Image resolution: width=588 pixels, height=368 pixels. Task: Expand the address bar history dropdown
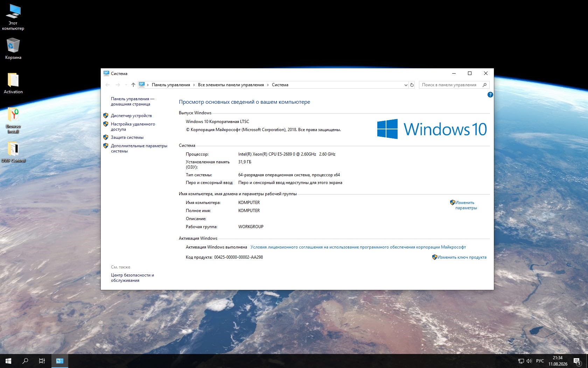[406, 85]
